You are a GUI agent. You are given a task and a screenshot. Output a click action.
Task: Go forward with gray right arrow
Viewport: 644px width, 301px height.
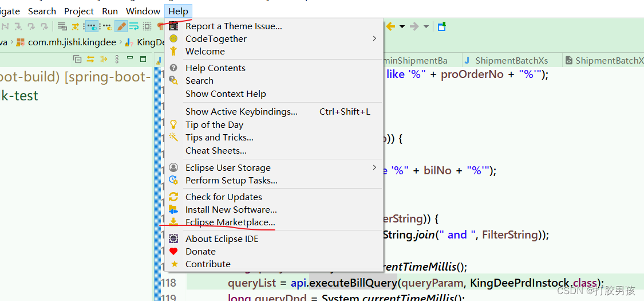point(414,26)
